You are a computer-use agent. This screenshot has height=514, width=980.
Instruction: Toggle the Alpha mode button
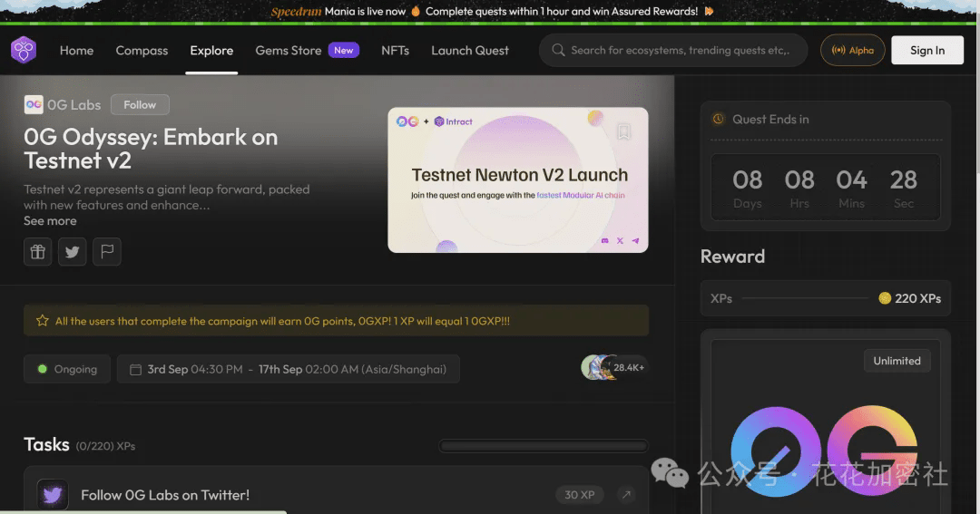coord(852,51)
